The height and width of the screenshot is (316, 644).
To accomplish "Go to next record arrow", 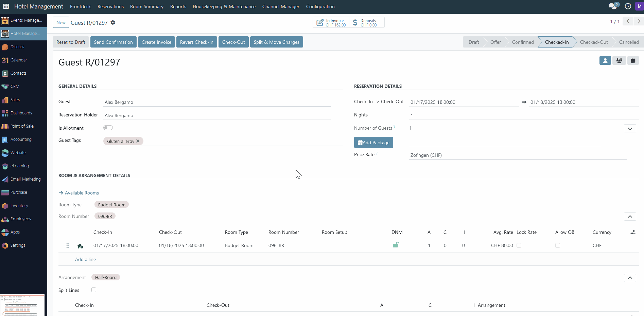I will pyautogui.click(x=639, y=21).
